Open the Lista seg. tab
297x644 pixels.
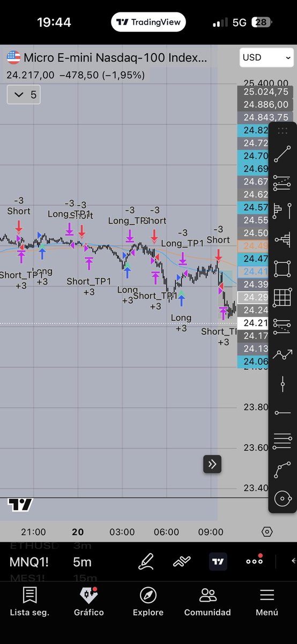click(29, 601)
